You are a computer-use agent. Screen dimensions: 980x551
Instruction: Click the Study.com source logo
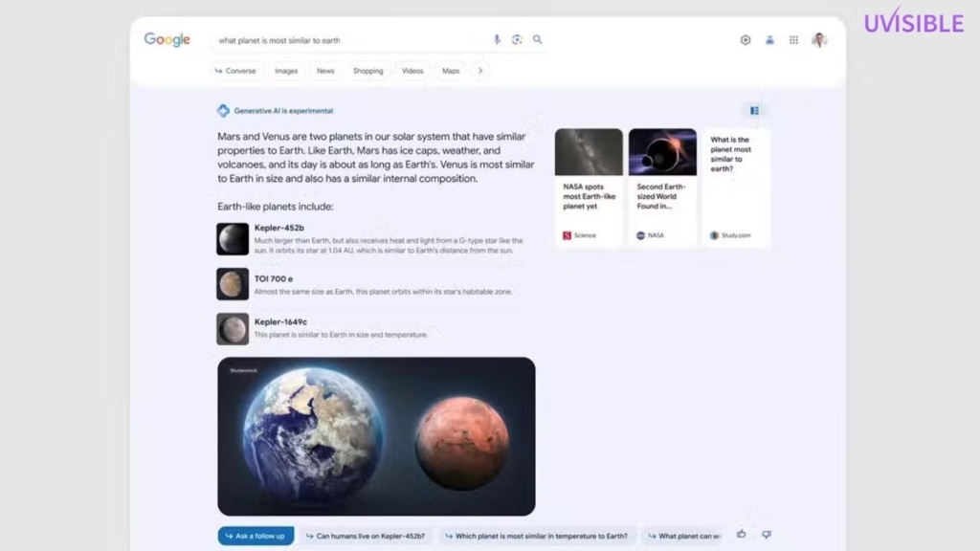pyautogui.click(x=714, y=235)
